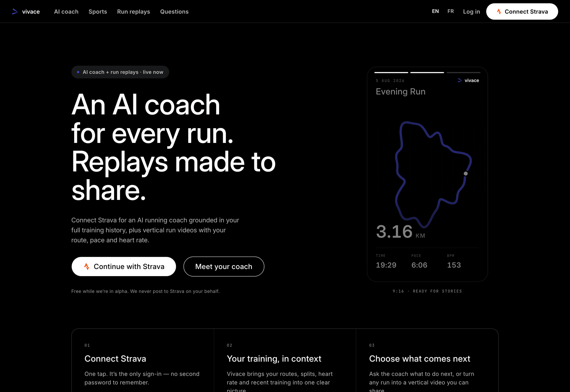Click the Connect Strava step heading
The height and width of the screenshot is (392, 570).
tap(115, 359)
